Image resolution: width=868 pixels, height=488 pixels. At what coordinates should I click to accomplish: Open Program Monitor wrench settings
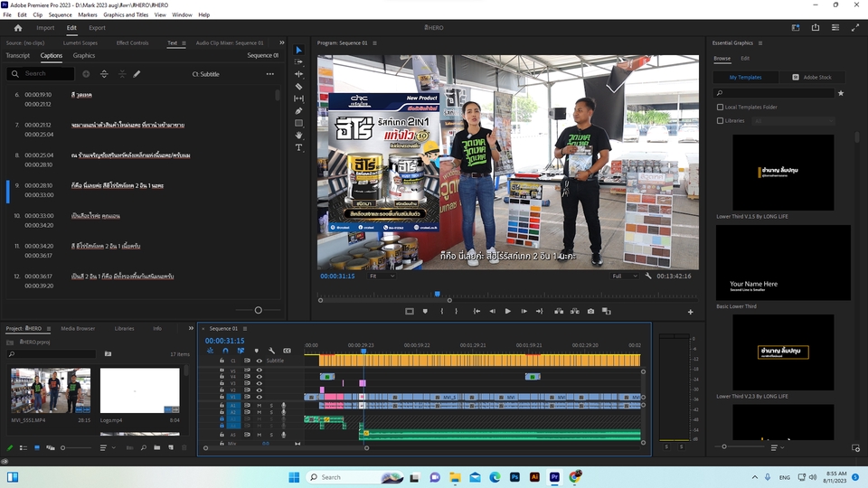pyautogui.click(x=648, y=276)
